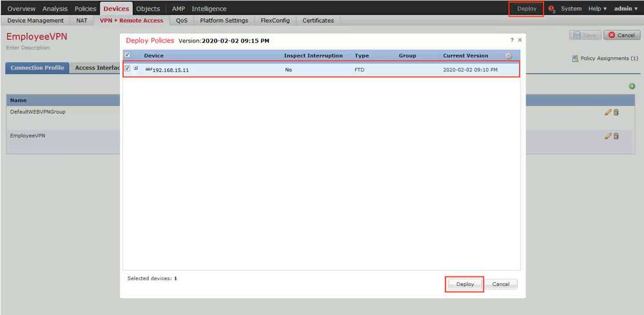This screenshot has height=315, width=644.
Task: Toggle the select-all devices header checkbox
Action: [x=127, y=55]
